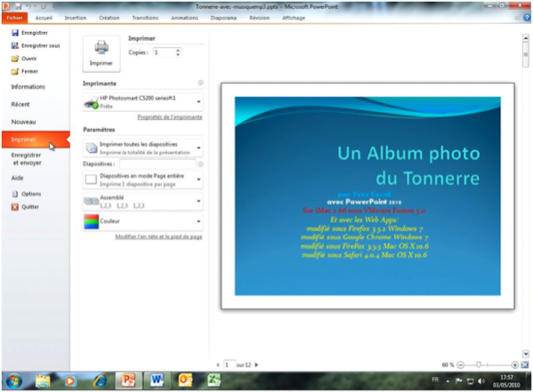Click Save icon in quick access toolbar
Image resolution: width=533 pixels, height=392 pixels.
18,6
